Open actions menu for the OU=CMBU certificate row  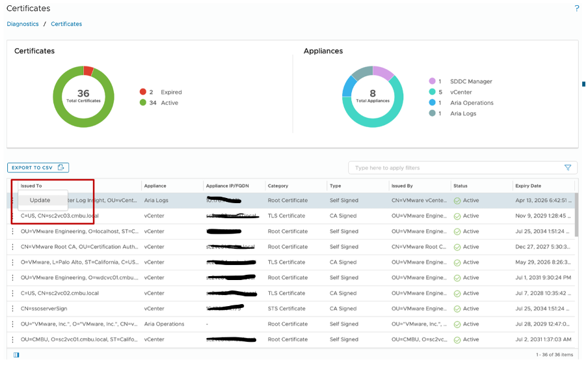point(12,339)
